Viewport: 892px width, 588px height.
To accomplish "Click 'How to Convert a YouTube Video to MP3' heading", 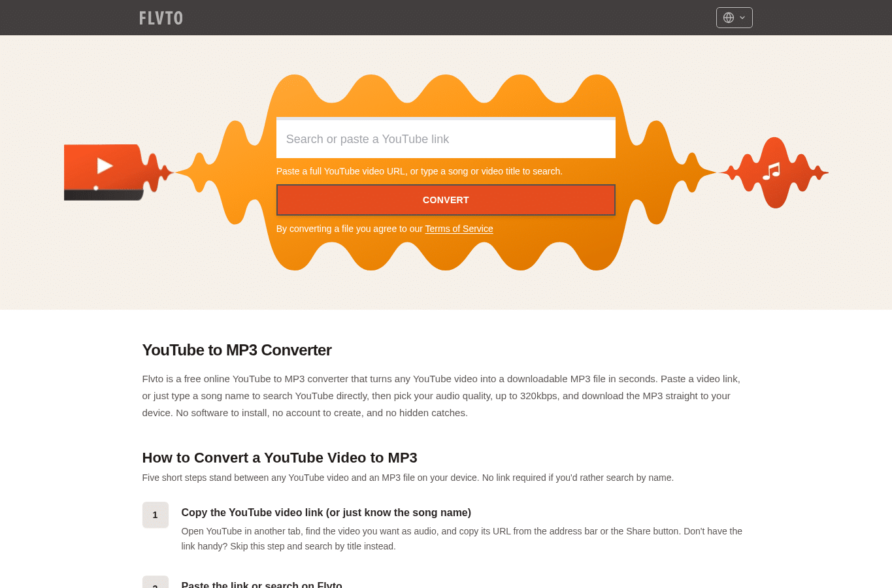I will (x=280, y=457).
